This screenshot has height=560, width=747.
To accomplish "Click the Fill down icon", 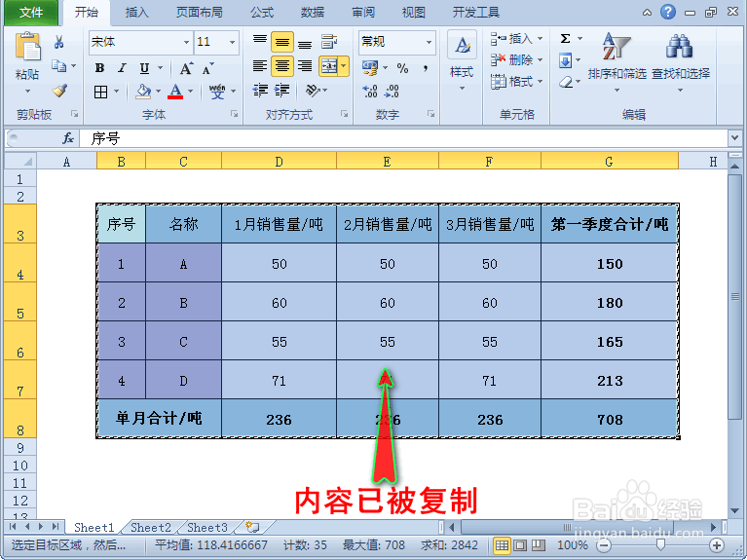I will pos(566,60).
